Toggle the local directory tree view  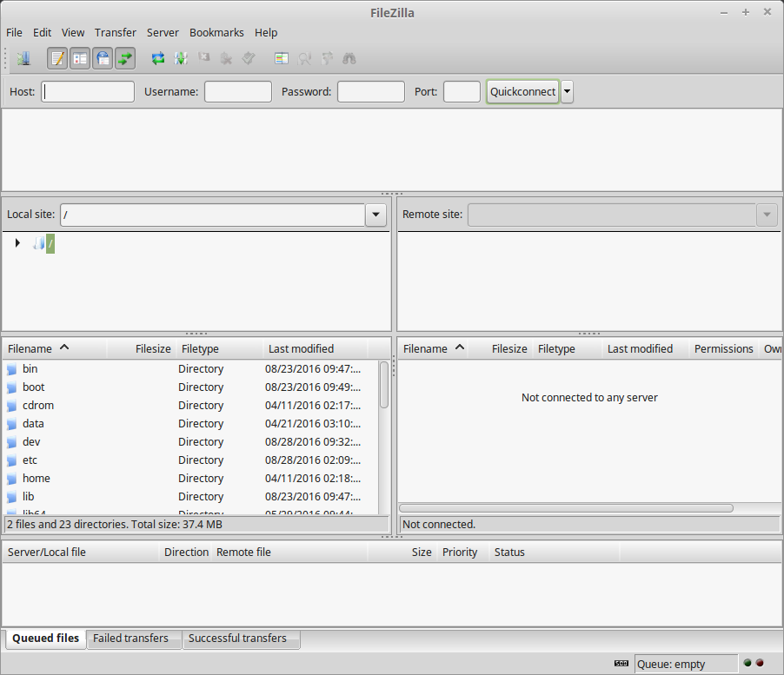(x=80, y=59)
